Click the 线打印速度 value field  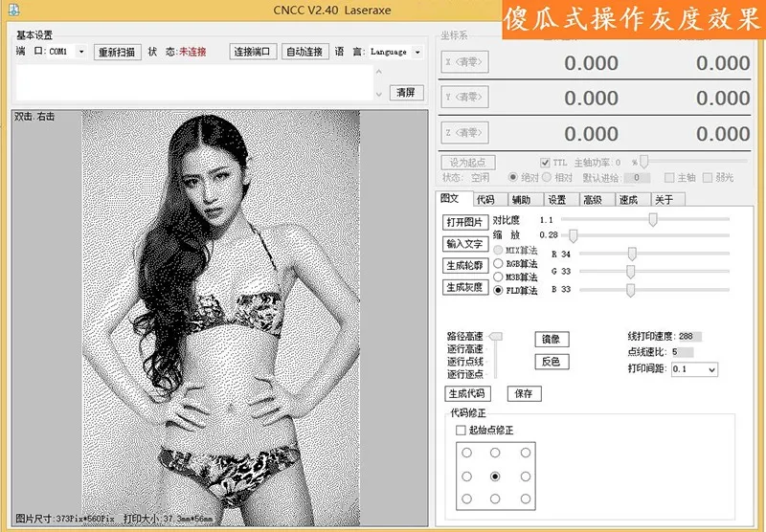[689, 336]
